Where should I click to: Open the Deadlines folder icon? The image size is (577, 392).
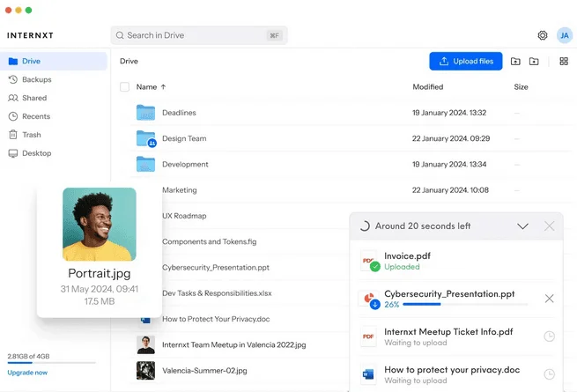[145, 112]
